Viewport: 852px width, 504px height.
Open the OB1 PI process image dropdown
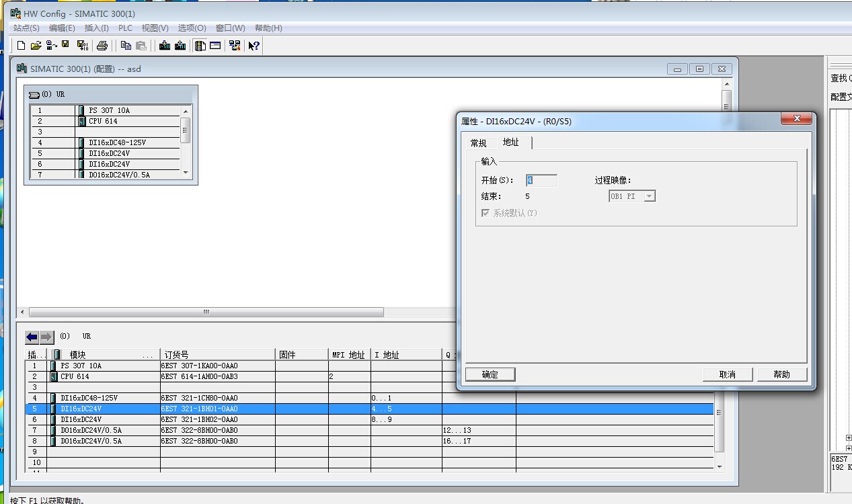click(649, 196)
